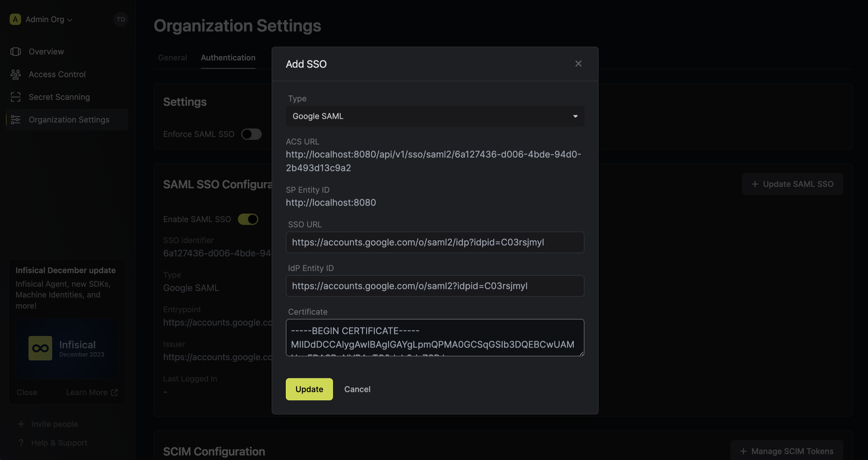Click the caret arrow in Type dropdown
The height and width of the screenshot is (460, 868).
(x=575, y=116)
